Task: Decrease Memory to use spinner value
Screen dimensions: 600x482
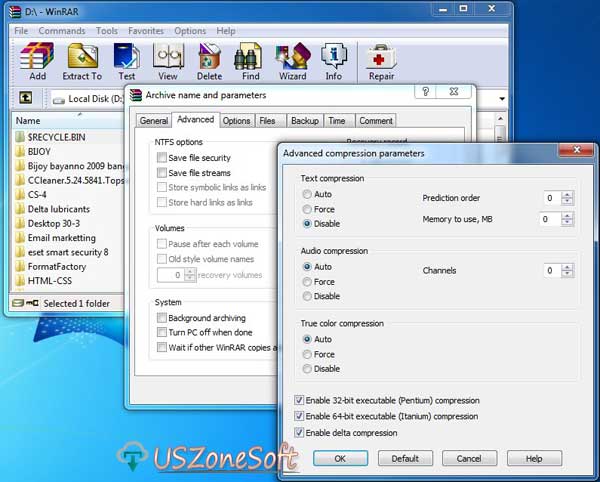Action: (x=567, y=223)
